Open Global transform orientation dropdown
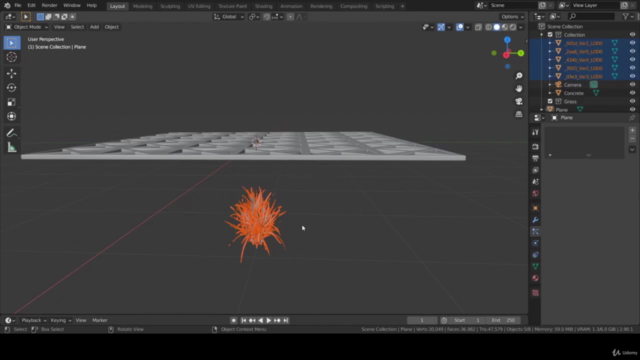This screenshot has width=640, height=360. coord(229,17)
